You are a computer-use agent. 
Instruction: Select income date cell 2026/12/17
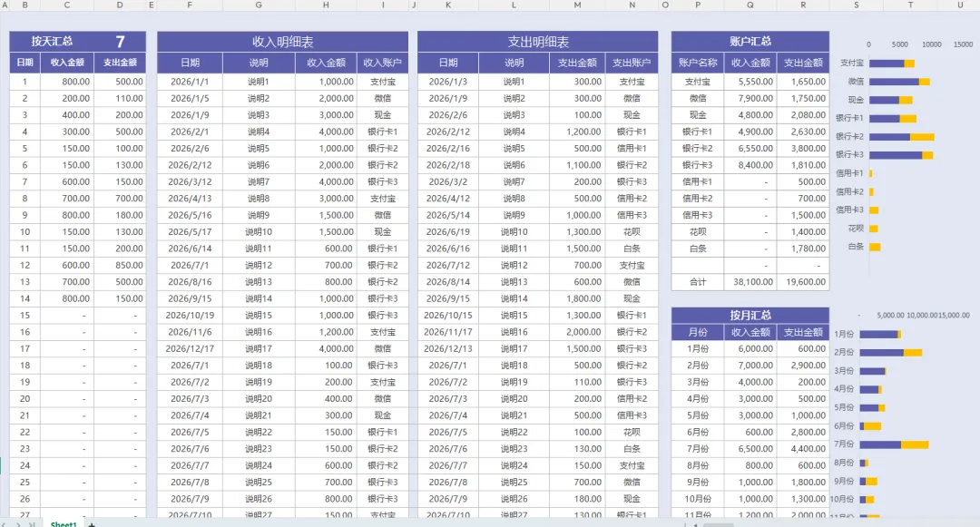(x=190, y=348)
